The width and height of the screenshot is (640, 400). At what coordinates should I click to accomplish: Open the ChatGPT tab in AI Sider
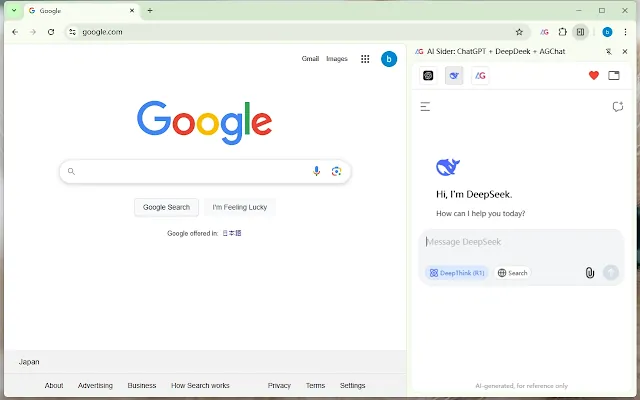click(x=428, y=76)
